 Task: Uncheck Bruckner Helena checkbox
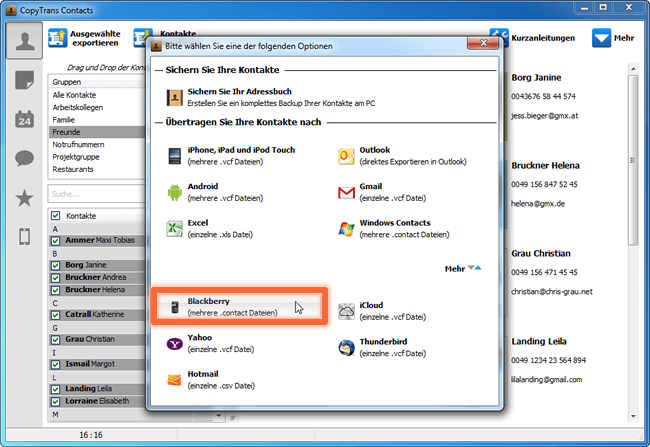pyautogui.click(x=55, y=290)
